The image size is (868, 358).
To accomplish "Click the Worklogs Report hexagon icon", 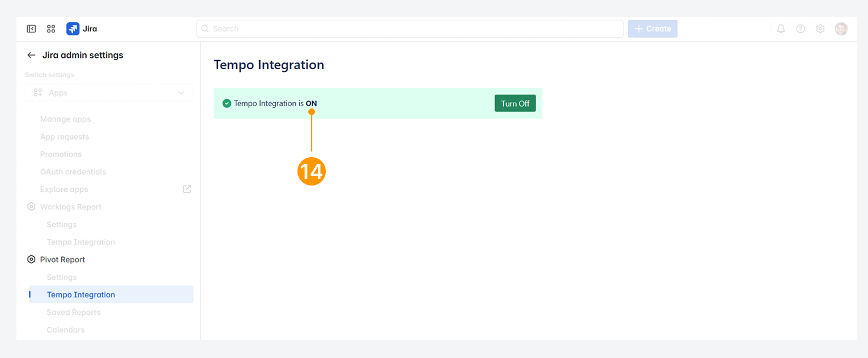I will tap(31, 207).
